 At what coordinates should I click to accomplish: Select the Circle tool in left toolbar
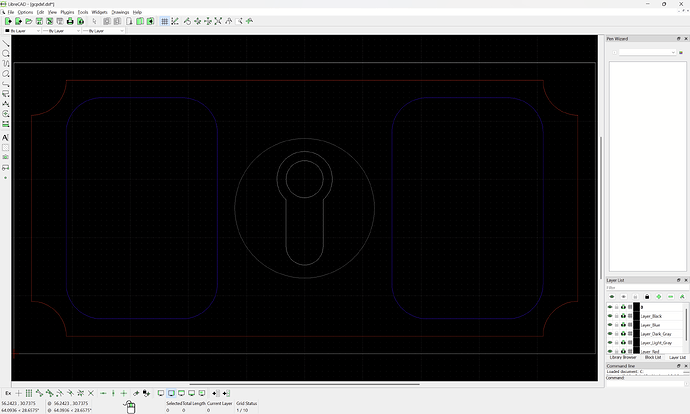coord(6,53)
